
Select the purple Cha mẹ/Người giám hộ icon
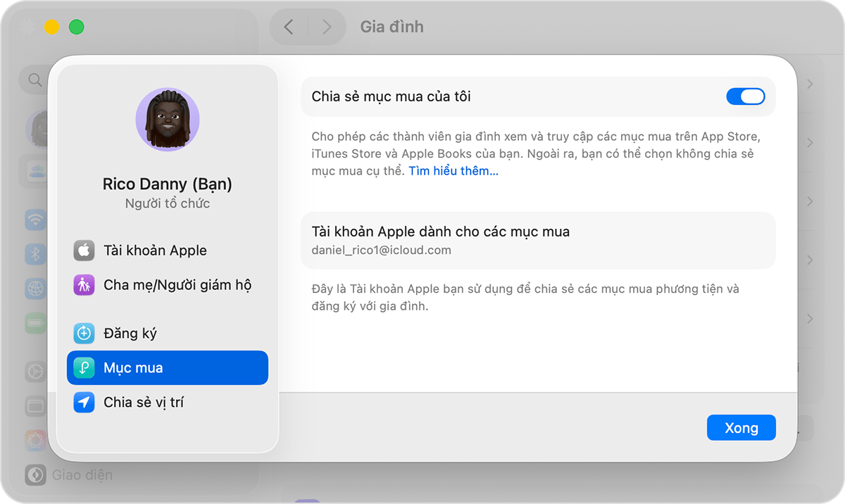click(84, 284)
